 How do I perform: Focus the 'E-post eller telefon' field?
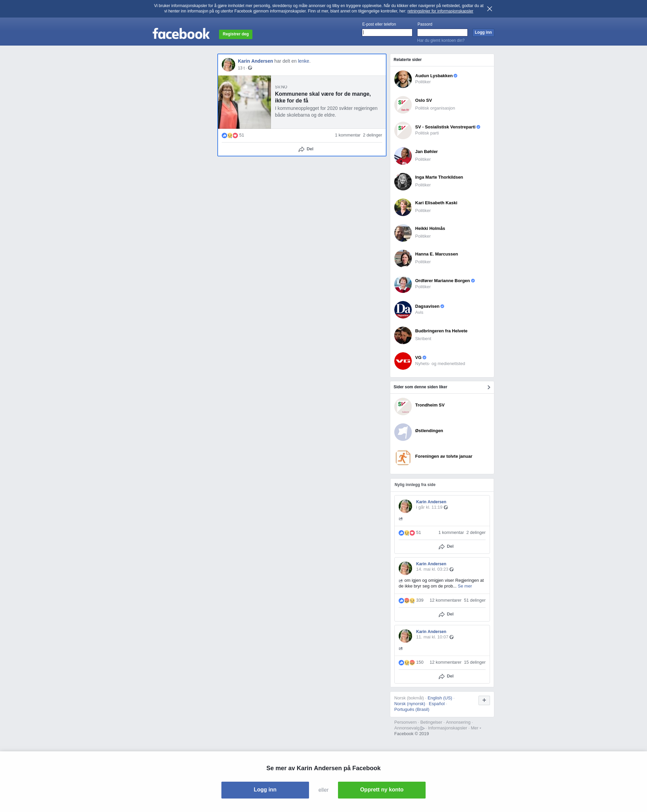[387, 33]
